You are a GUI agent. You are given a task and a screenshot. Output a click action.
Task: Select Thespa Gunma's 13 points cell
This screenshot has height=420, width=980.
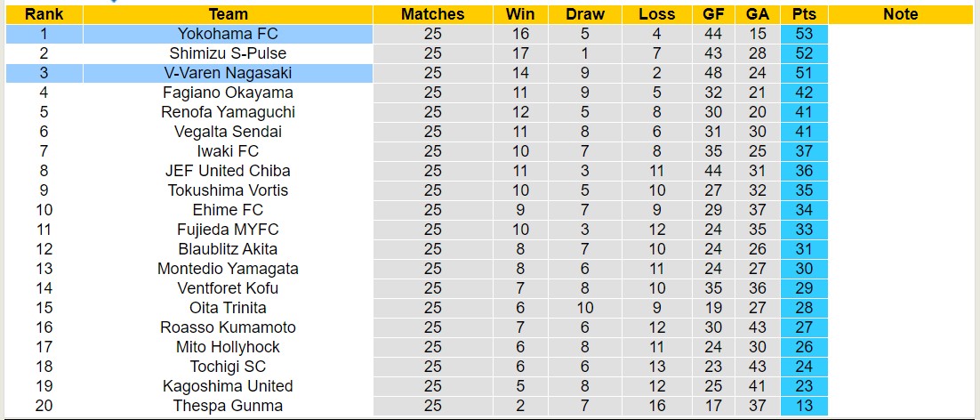[804, 406]
